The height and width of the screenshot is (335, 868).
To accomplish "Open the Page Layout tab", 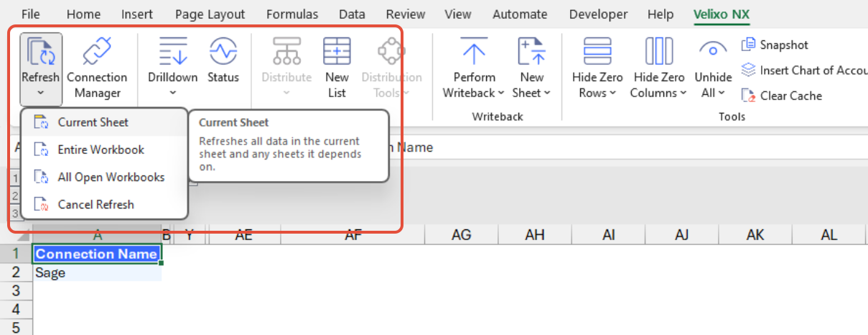I will [x=210, y=14].
